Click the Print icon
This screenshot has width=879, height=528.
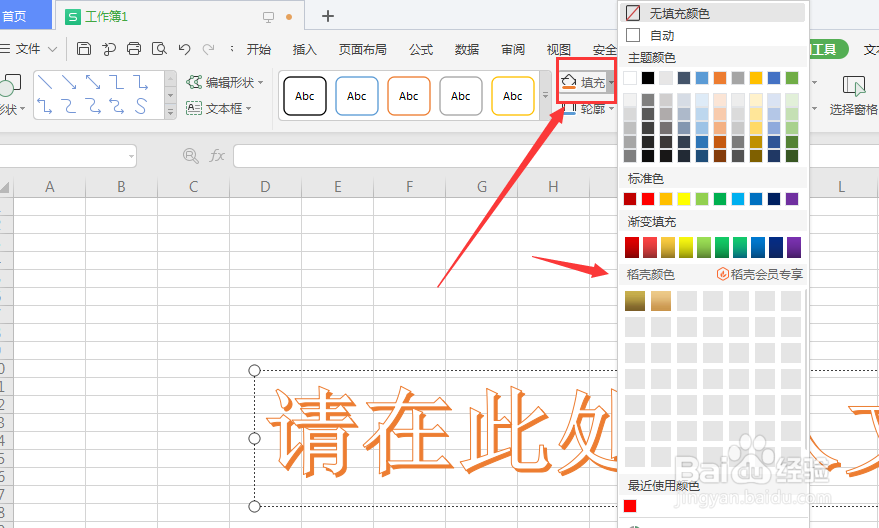tap(133, 49)
